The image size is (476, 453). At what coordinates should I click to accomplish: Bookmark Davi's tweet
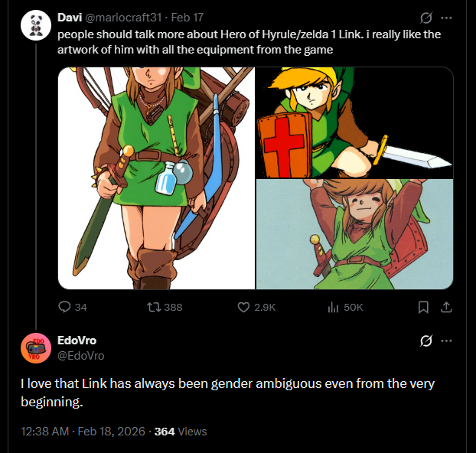(423, 307)
